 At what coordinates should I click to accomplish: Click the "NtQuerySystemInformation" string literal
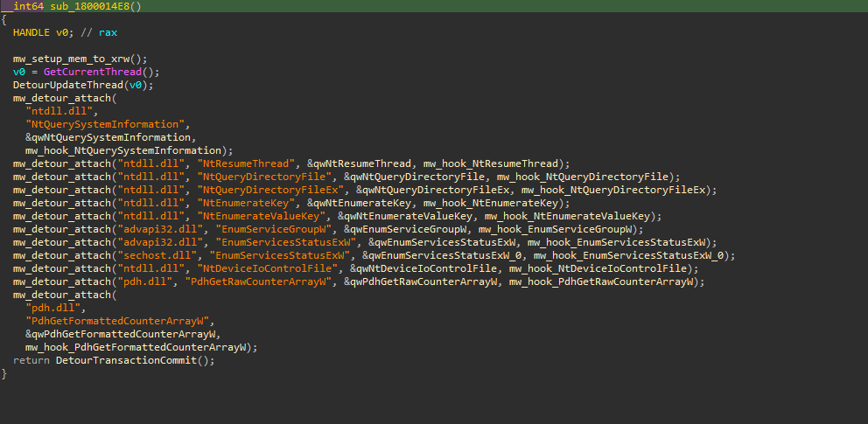[105, 124]
